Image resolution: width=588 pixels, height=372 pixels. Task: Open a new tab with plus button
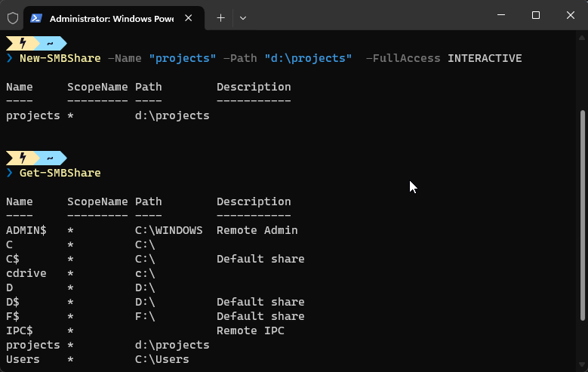click(x=221, y=18)
